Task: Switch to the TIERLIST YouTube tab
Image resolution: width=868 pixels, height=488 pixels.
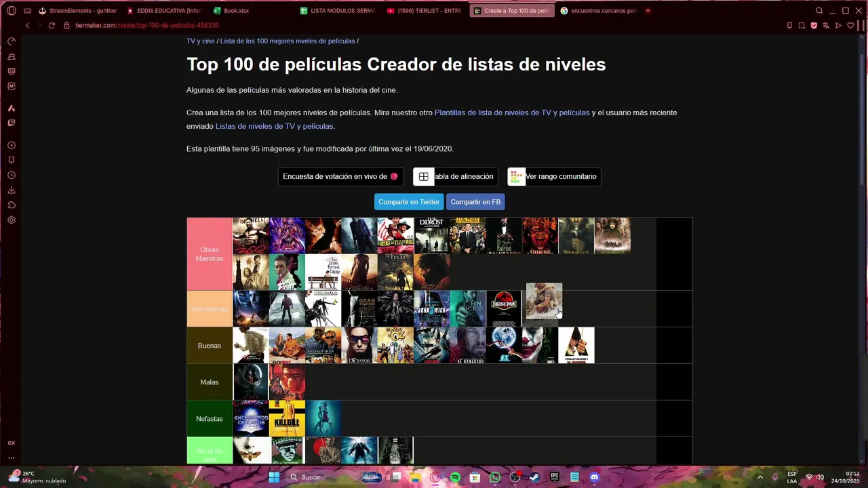Action: pyautogui.click(x=424, y=11)
